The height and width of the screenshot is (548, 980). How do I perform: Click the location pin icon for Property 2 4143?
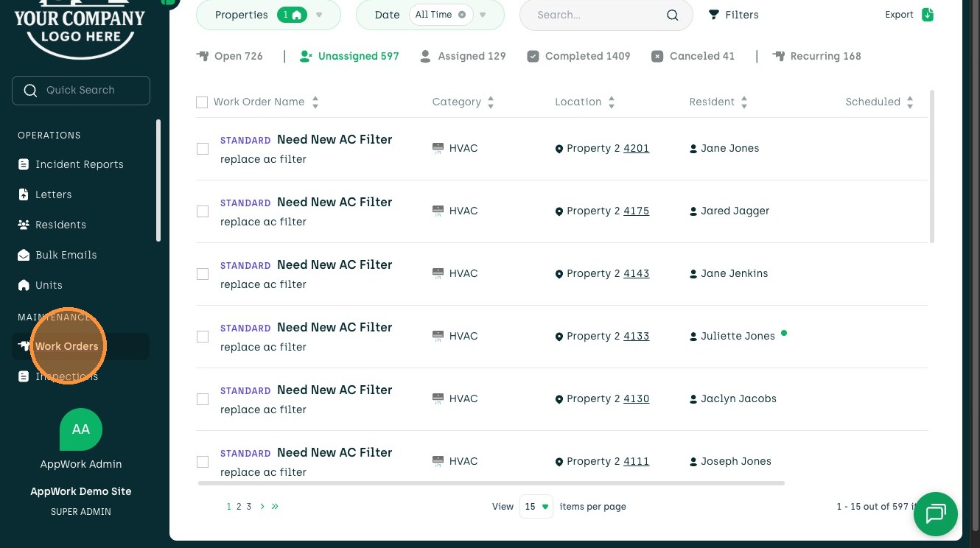click(559, 274)
